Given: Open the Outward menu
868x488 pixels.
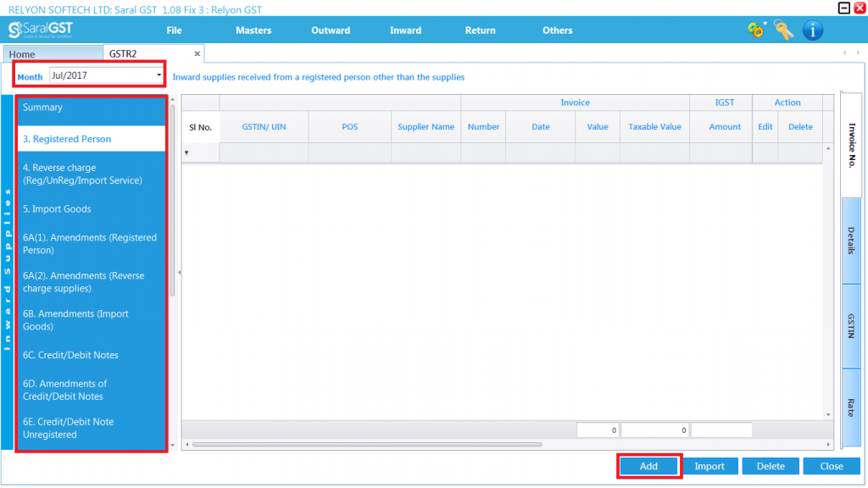Looking at the screenshot, I should 331,30.
